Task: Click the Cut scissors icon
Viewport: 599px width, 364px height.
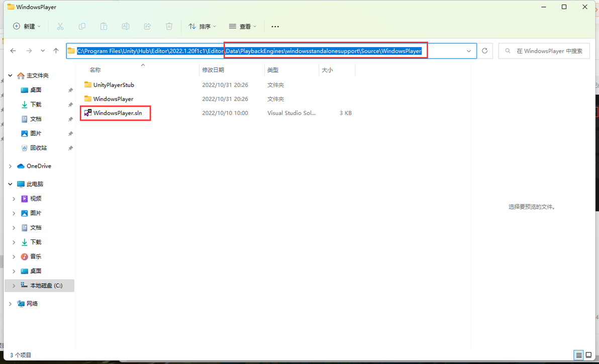Action: pos(60,26)
